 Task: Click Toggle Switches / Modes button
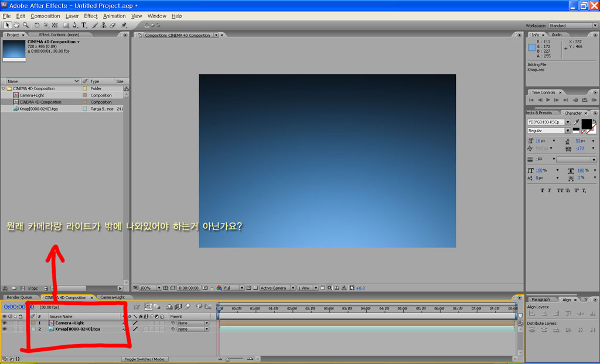click(145, 359)
